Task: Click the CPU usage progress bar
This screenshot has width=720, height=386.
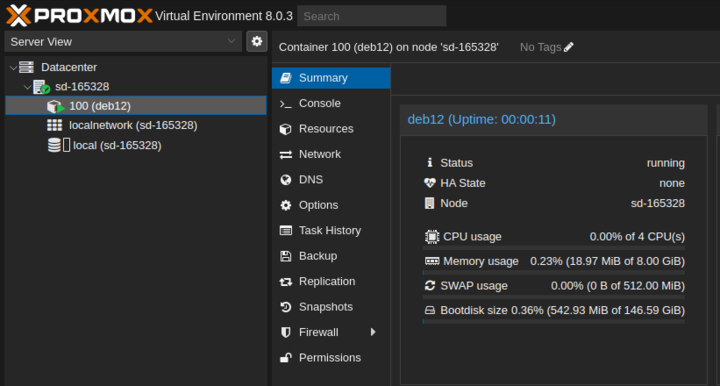Action: tap(554, 248)
